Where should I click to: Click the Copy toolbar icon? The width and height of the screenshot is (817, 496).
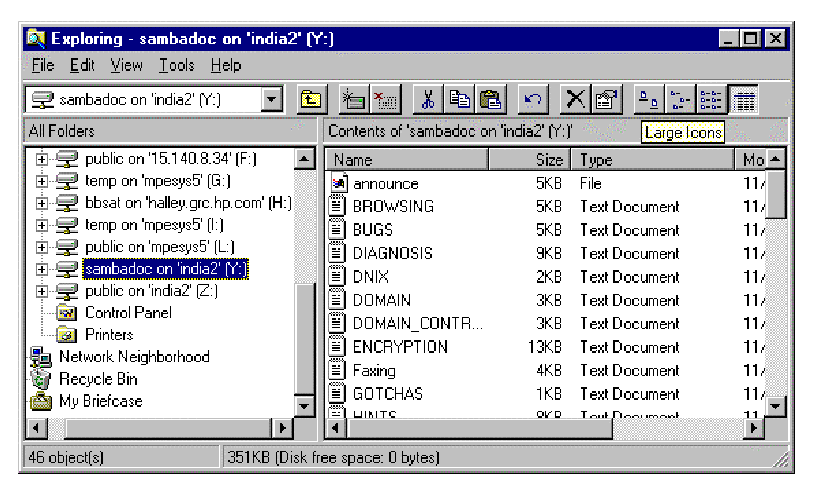point(459,99)
